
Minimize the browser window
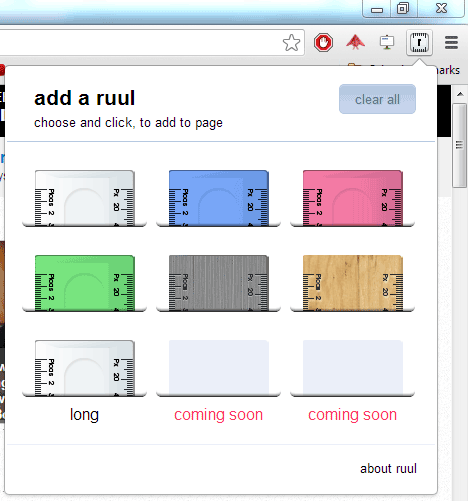point(377,8)
